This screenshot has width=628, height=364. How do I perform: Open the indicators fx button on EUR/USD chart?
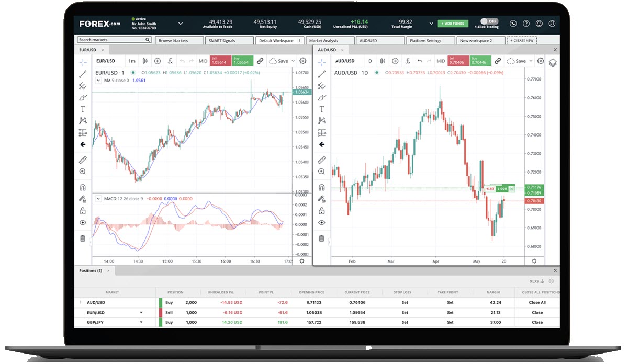coord(170,61)
